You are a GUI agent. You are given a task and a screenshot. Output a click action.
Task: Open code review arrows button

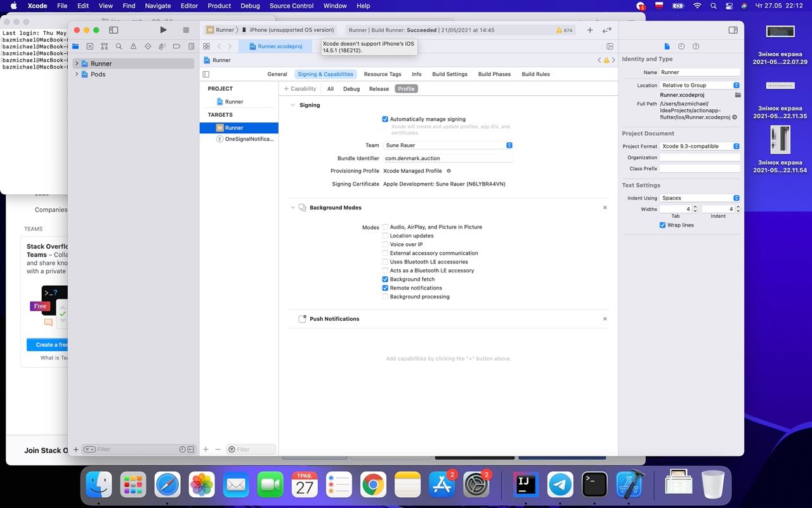[607, 30]
